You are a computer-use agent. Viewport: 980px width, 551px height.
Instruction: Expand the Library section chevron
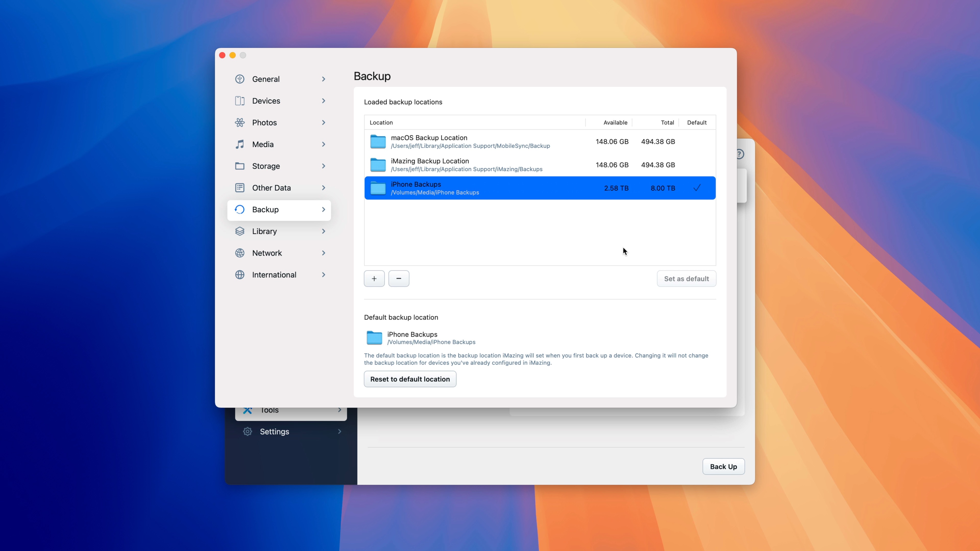pos(323,231)
